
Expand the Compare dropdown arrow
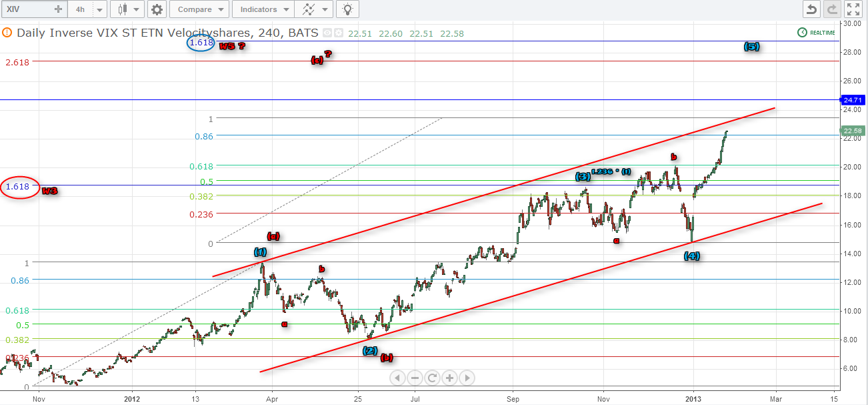tap(222, 9)
